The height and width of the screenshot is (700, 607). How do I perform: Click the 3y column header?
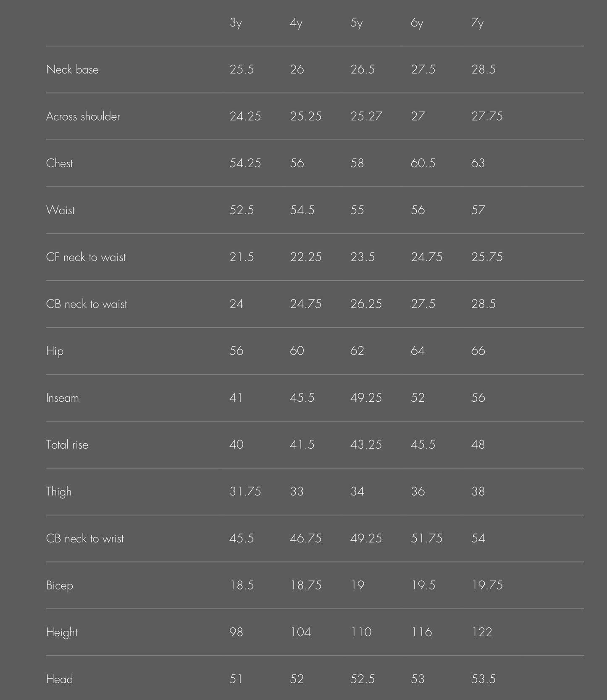pos(236,23)
